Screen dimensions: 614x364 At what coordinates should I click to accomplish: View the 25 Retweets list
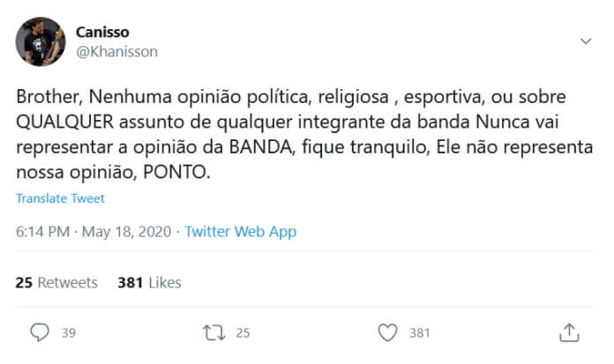click(x=56, y=283)
